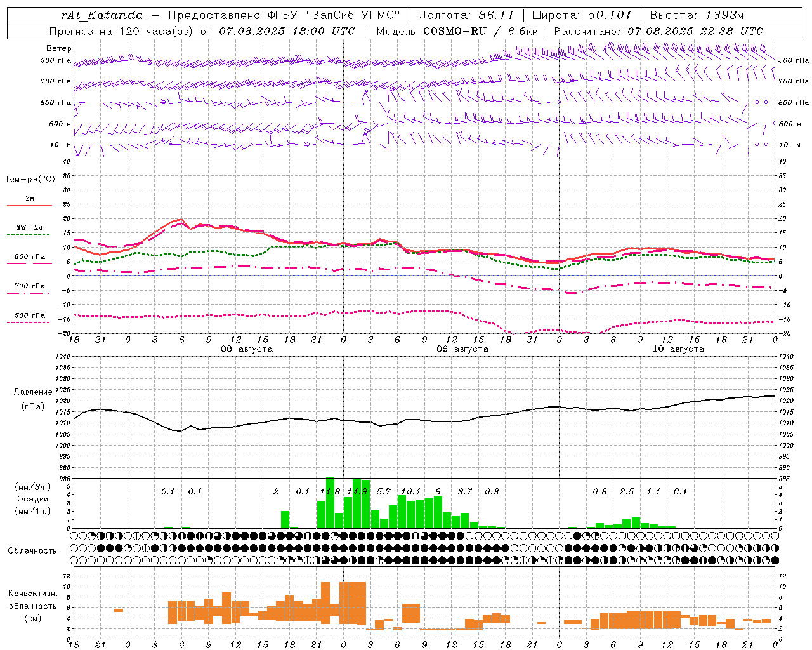The width and height of the screenshot is (812, 650).
Task: Select the 2м temperature legend label
Action: (x=30, y=199)
